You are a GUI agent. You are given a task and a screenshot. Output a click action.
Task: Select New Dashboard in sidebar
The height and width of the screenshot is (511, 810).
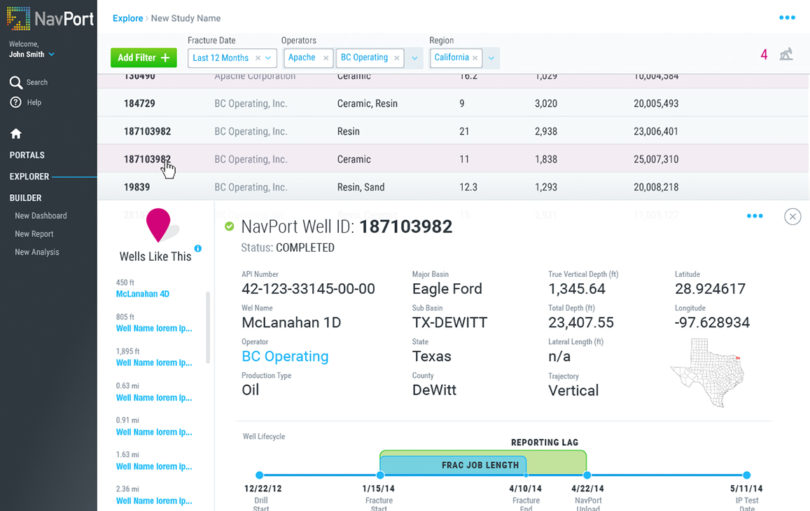41,216
